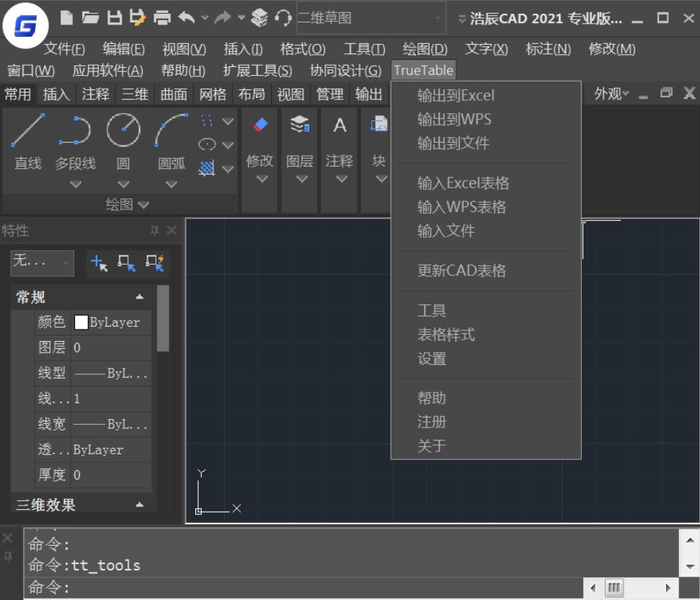
Task: Choose 表格样式 menu item
Action: pyautogui.click(x=446, y=335)
